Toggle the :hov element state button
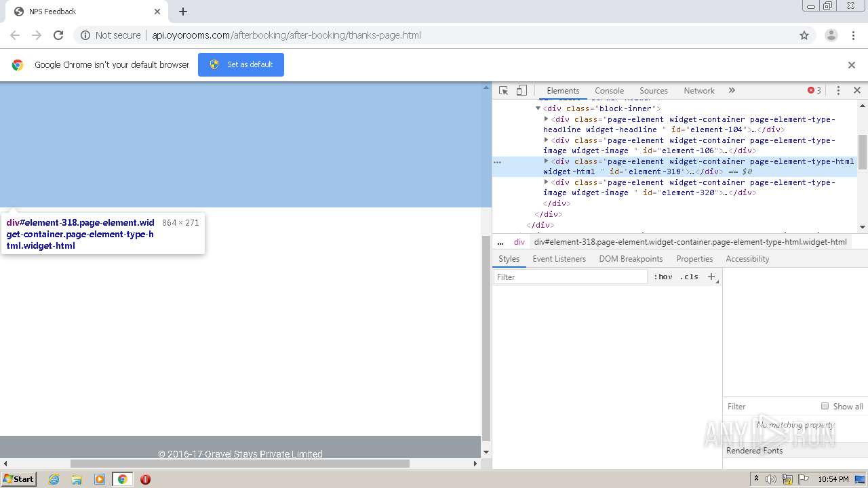This screenshot has height=488, width=868. point(663,277)
